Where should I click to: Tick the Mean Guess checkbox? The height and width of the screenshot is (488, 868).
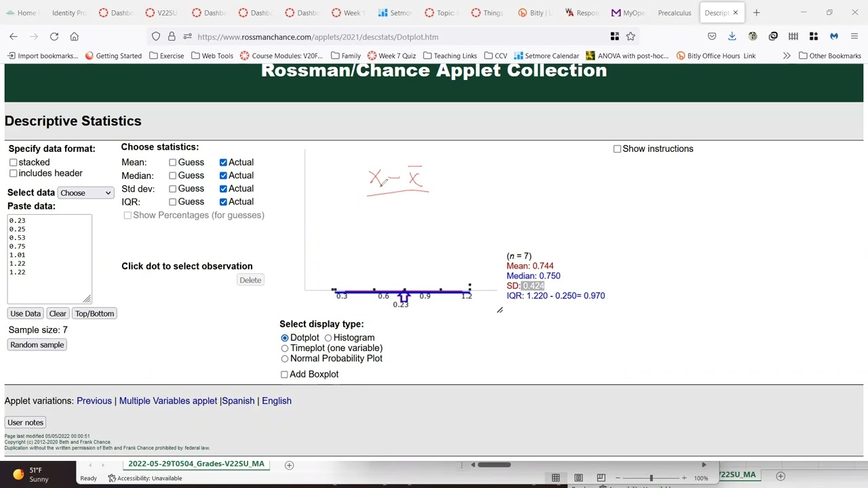point(172,163)
